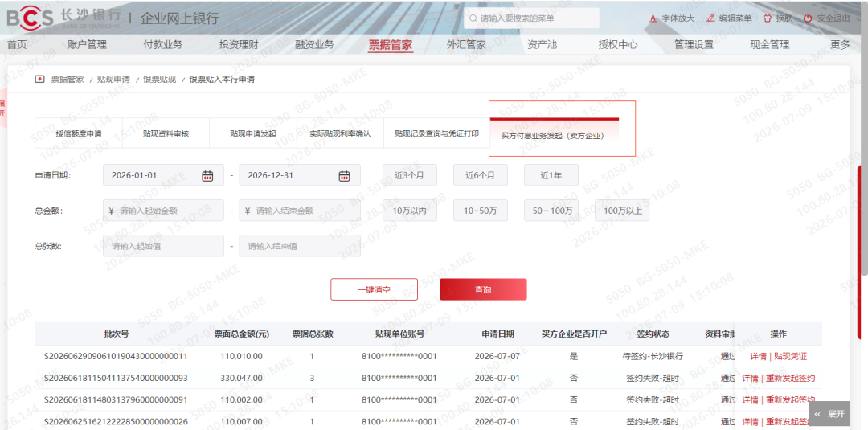Select the 10~50万 amount filter
This screenshot has width=868, height=430.
(x=481, y=211)
